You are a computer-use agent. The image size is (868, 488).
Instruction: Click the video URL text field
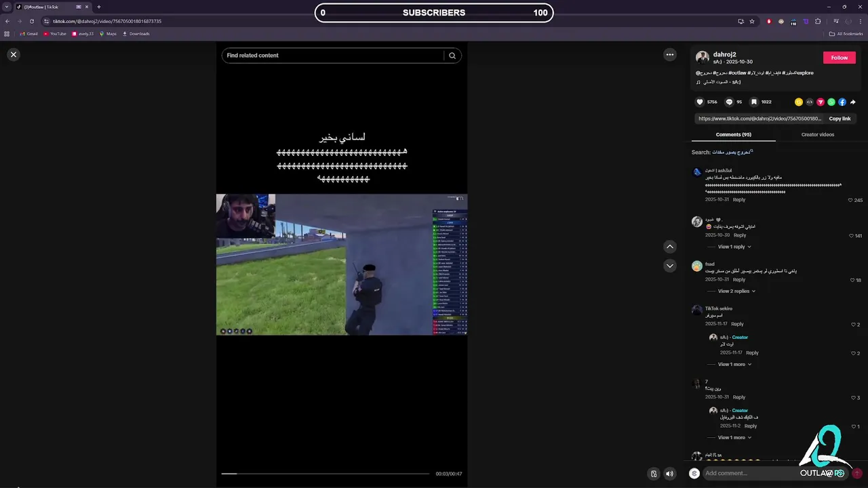click(759, 119)
